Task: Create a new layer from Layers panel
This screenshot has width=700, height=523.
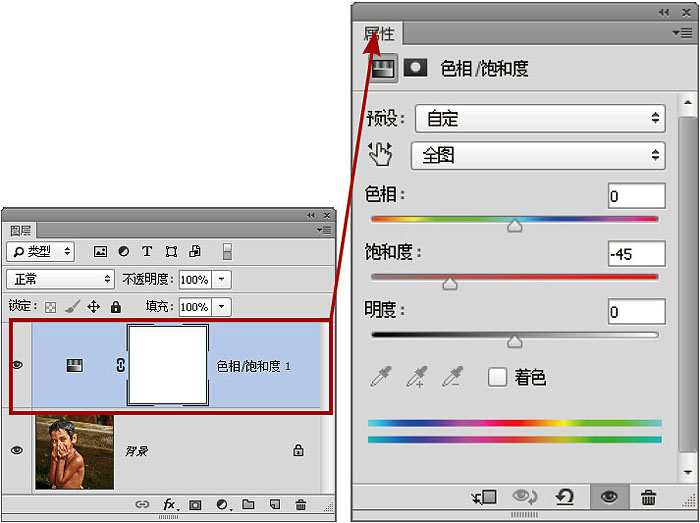Action: tap(274, 505)
